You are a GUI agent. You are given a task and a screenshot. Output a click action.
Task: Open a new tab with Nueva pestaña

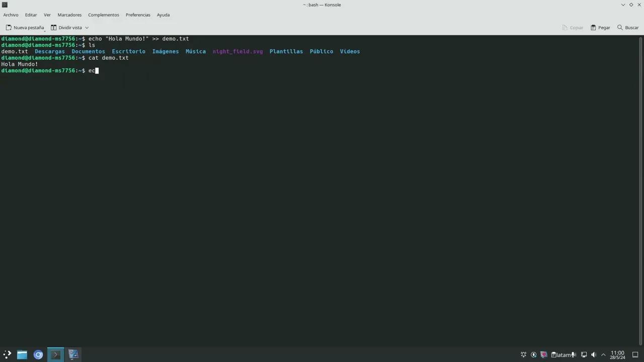click(25, 28)
